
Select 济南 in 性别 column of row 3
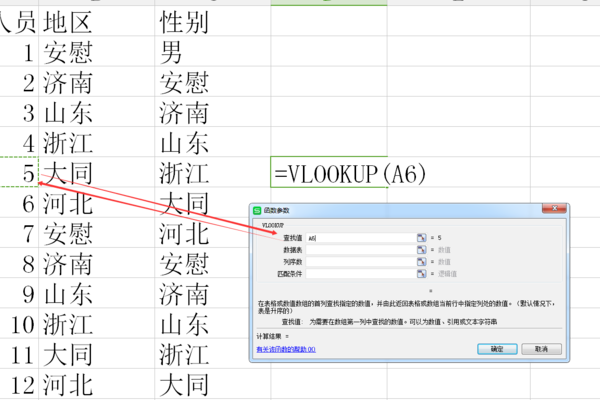tap(212, 112)
